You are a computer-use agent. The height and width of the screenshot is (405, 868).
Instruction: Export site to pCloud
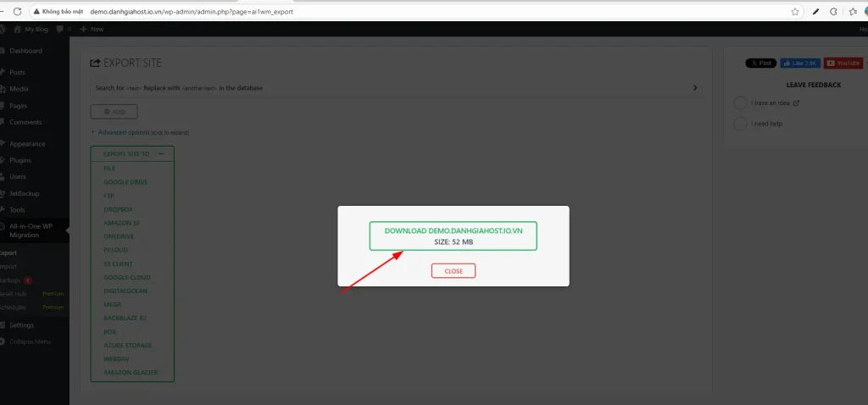(x=115, y=250)
